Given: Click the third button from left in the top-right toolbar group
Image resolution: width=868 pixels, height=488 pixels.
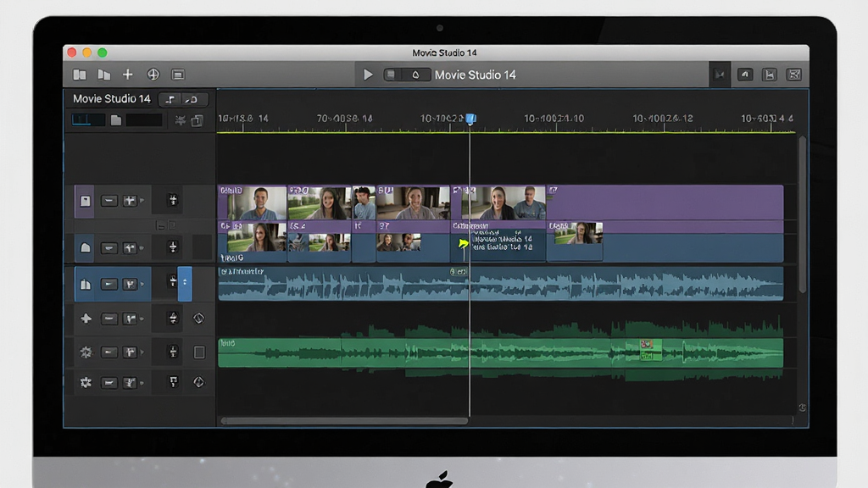Looking at the screenshot, I should pos(770,75).
